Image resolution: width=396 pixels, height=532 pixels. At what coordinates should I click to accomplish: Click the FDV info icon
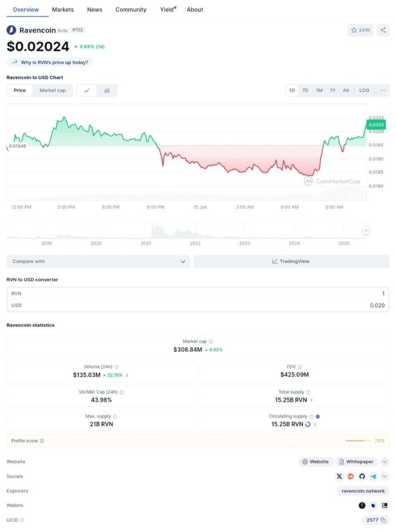coord(300,367)
